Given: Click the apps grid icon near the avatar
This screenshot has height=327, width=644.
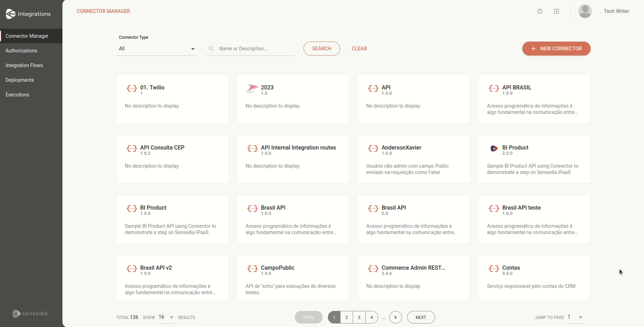Looking at the screenshot, I should pos(556,11).
